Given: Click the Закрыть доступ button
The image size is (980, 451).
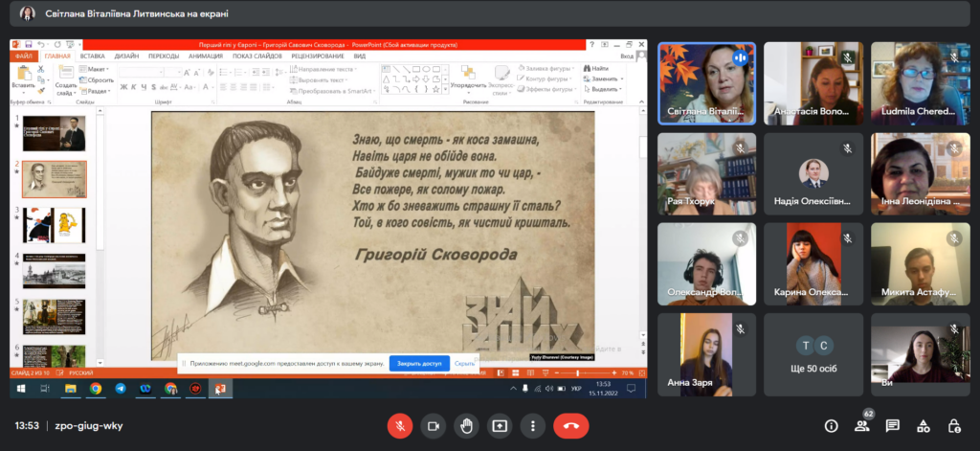Looking at the screenshot, I should pyautogui.click(x=417, y=364).
